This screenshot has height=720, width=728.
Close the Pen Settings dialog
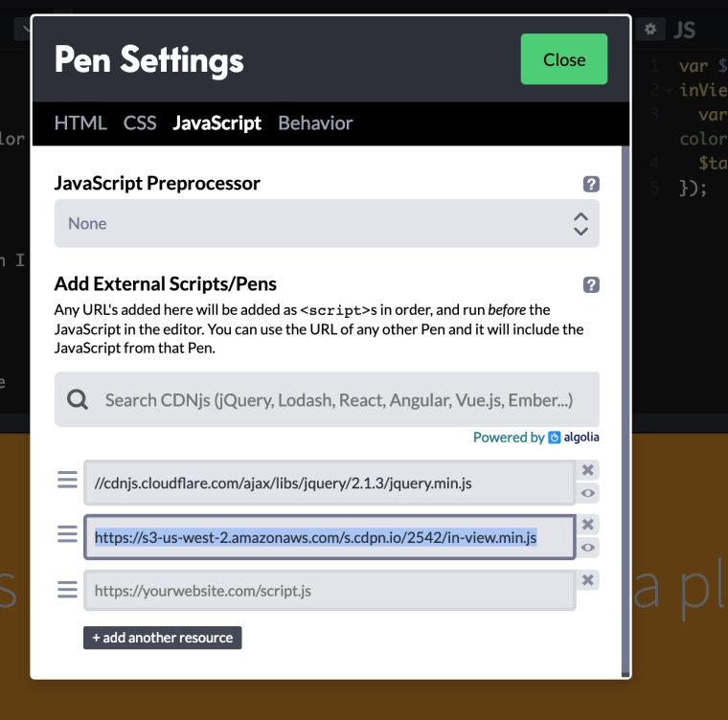pos(563,59)
